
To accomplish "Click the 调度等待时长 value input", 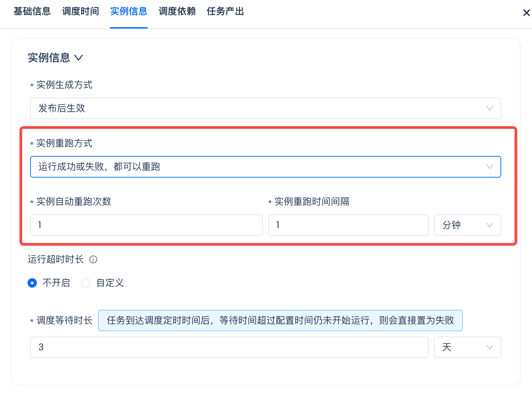I will pos(229,347).
